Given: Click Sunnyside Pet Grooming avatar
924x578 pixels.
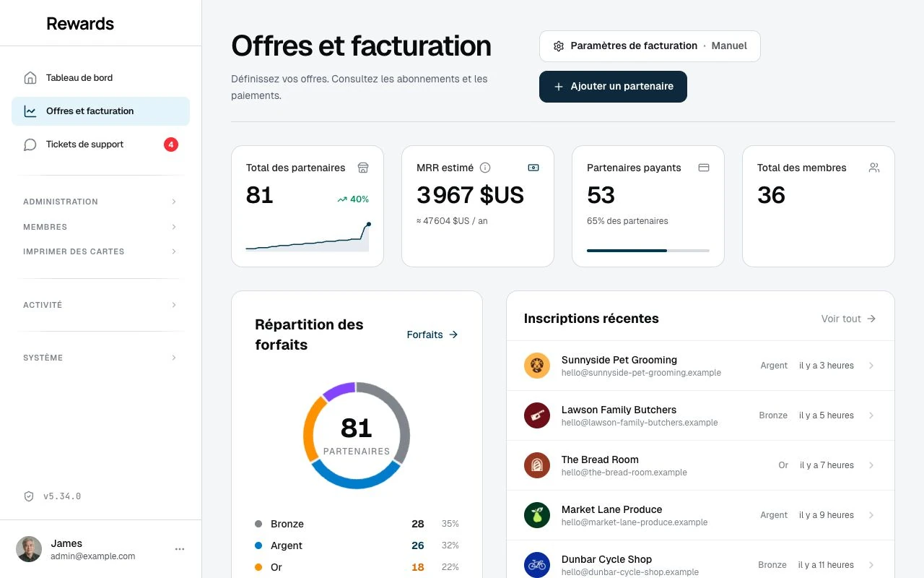Looking at the screenshot, I should pyautogui.click(x=537, y=366).
